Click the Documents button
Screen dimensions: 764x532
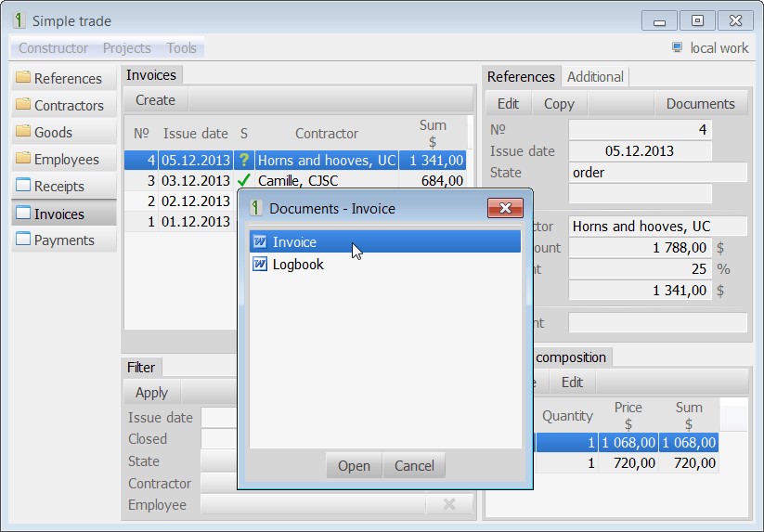click(x=700, y=103)
